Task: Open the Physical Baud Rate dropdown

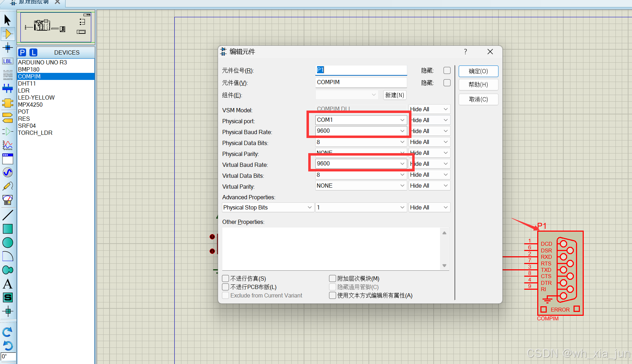Action: pyautogui.click(x=361, y=131)
